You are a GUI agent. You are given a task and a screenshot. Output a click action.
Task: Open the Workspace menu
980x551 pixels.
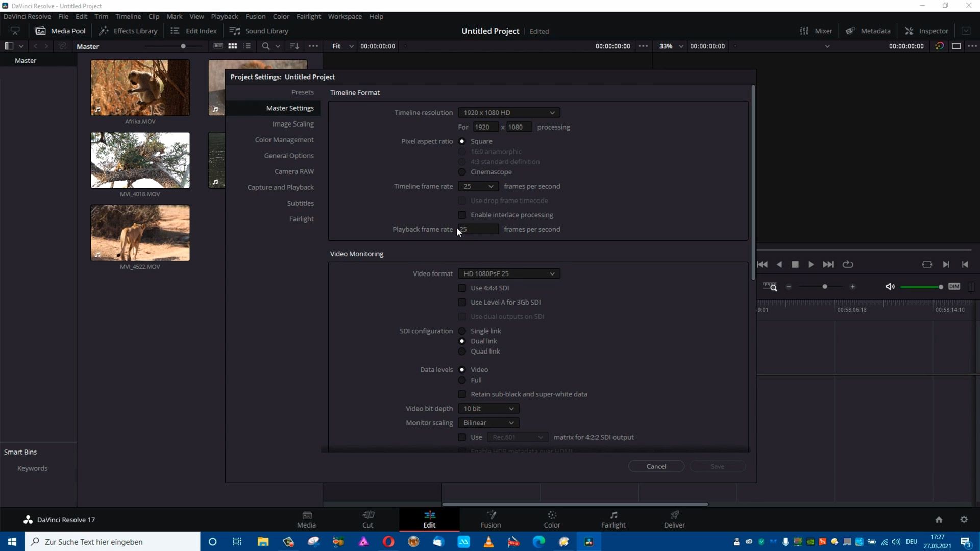click(345, 16)
